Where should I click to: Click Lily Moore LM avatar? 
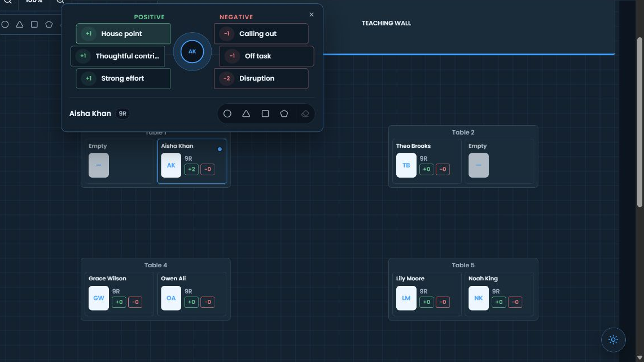coord(406,298)
